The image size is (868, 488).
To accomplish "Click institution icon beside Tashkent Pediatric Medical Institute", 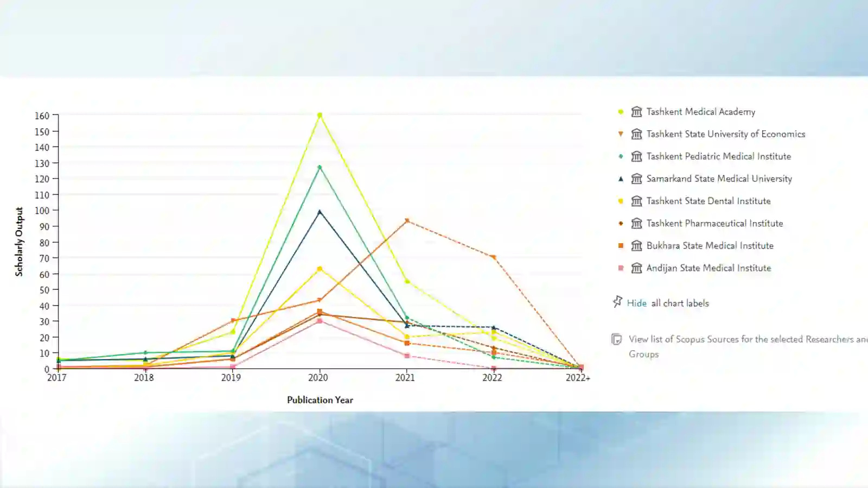I will (636, 156).
